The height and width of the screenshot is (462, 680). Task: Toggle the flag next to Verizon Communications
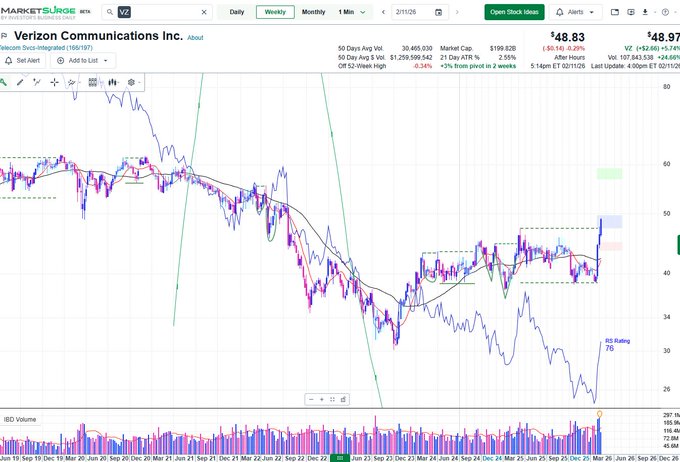pos(5,35)
